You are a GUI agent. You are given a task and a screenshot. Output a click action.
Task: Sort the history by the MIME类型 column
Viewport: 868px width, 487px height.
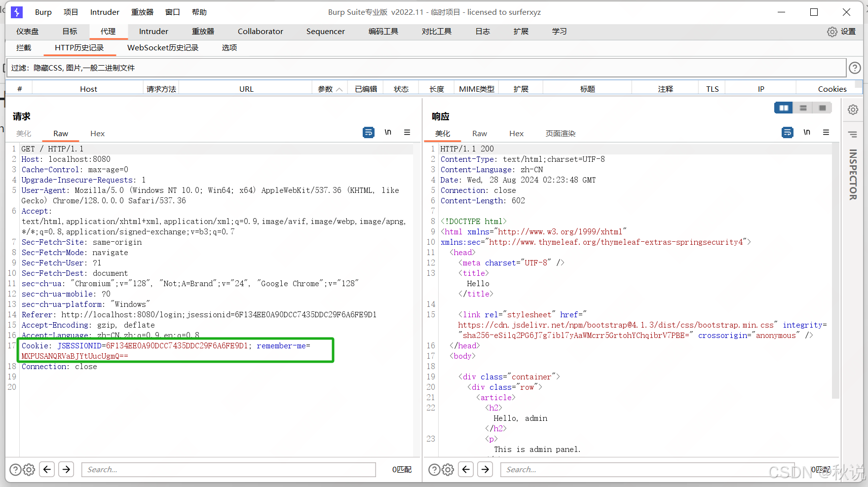(477, 89)
